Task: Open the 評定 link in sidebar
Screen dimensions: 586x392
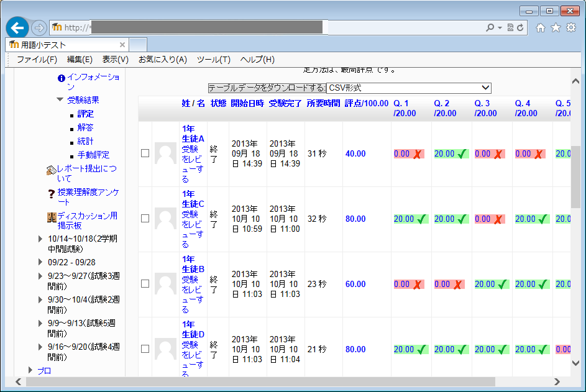Action: pos(86,114)
